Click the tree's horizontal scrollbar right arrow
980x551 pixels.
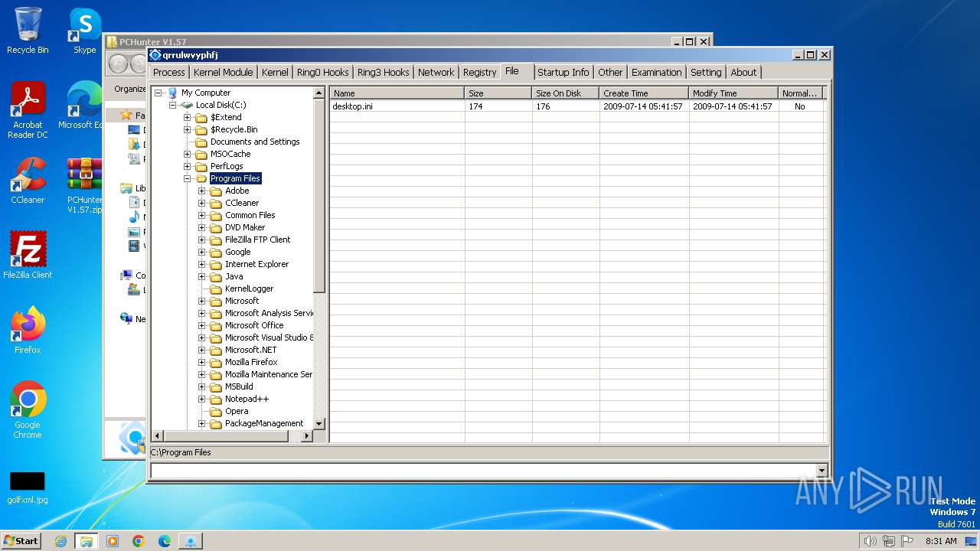click(307, 436)
